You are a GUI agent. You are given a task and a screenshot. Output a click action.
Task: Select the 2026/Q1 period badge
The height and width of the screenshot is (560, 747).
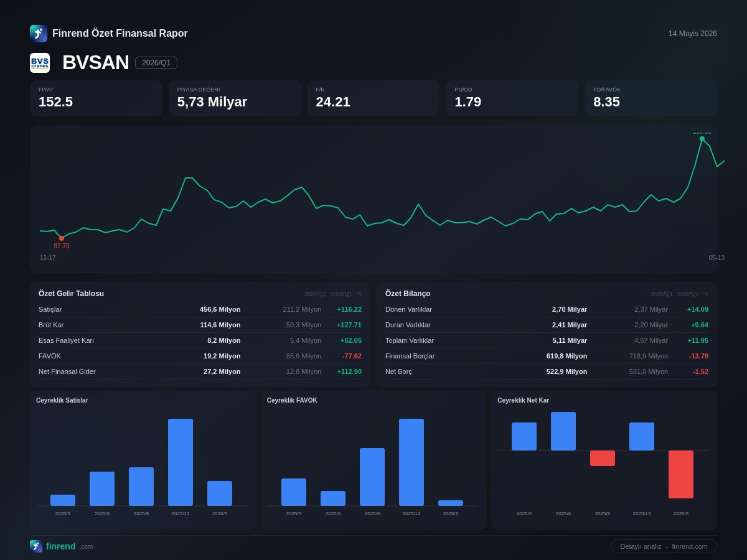tap(156, 63)
